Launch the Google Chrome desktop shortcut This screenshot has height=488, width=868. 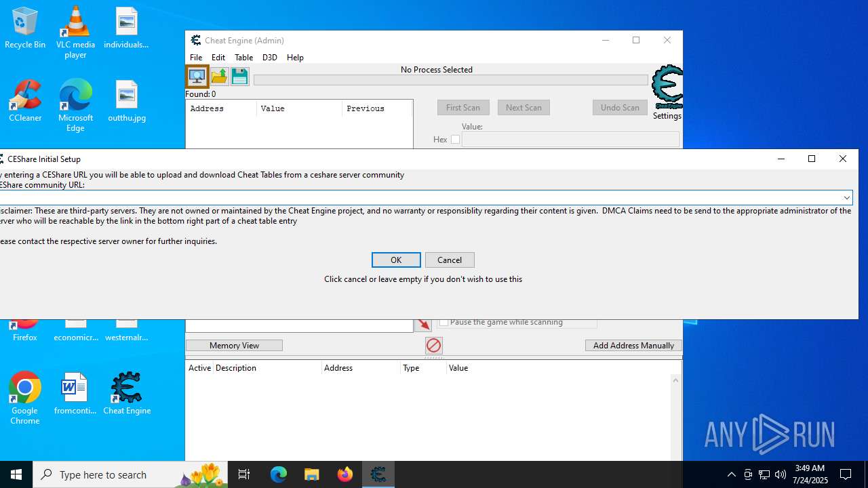tap(25, 399)
